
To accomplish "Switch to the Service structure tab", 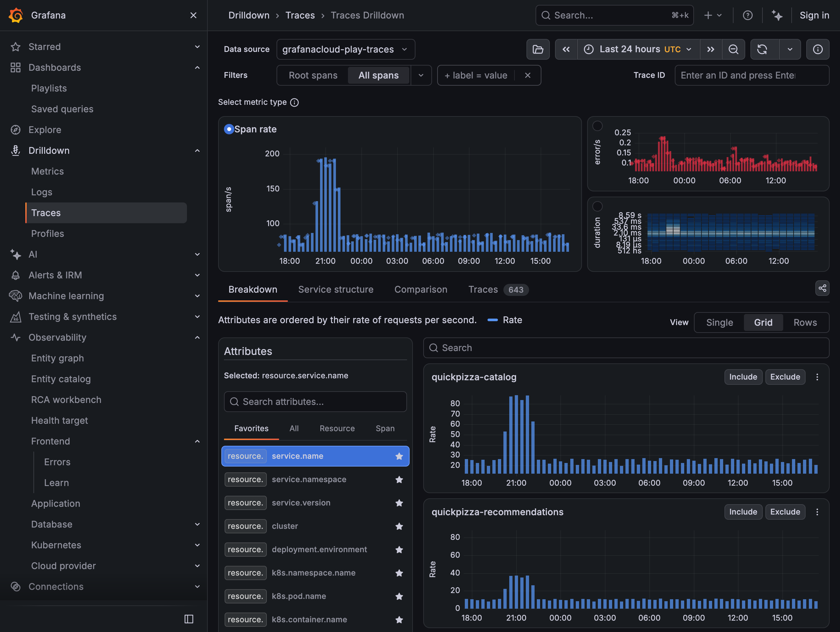I will (x=336, y=290).
